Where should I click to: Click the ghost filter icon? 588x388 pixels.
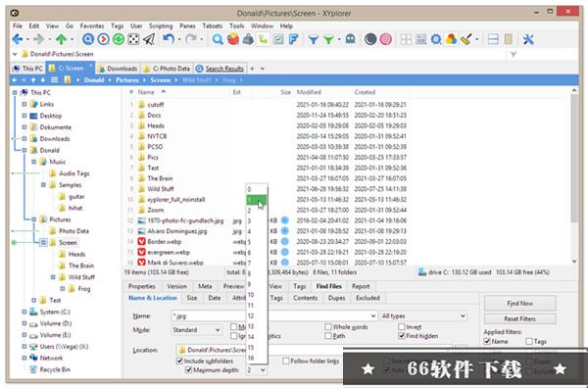click(x=350, y=39)
